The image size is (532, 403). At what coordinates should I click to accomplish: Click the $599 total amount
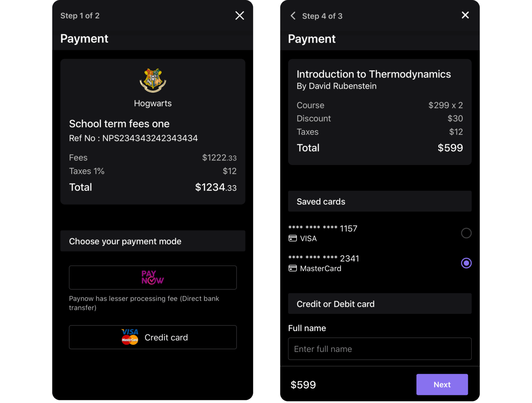point(303,384)
